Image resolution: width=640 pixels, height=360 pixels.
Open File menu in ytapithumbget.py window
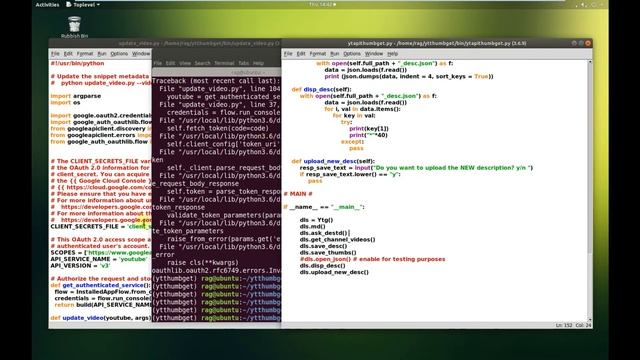point(288,54)
